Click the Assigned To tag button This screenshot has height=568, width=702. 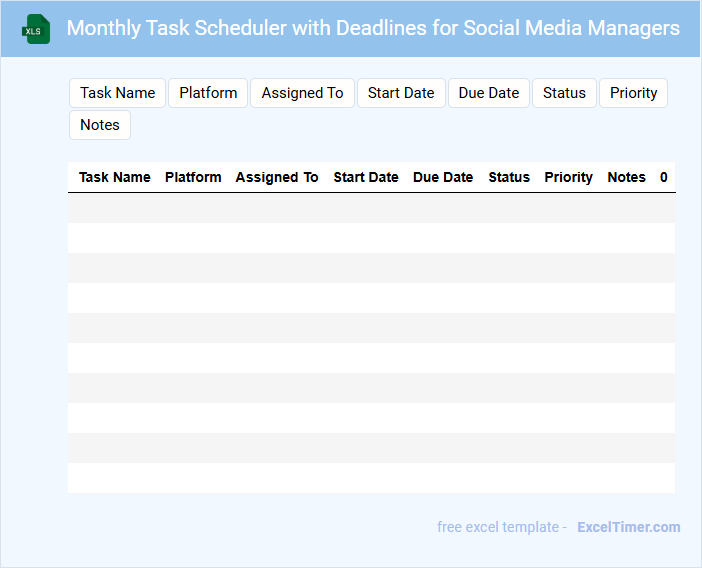tap(302, 93)
